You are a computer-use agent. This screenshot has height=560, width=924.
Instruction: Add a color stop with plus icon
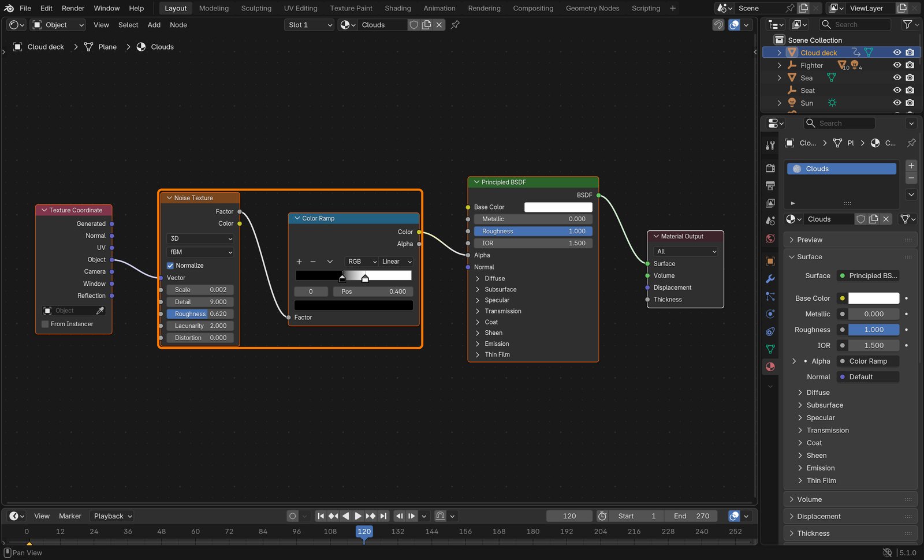click(299, 262)
